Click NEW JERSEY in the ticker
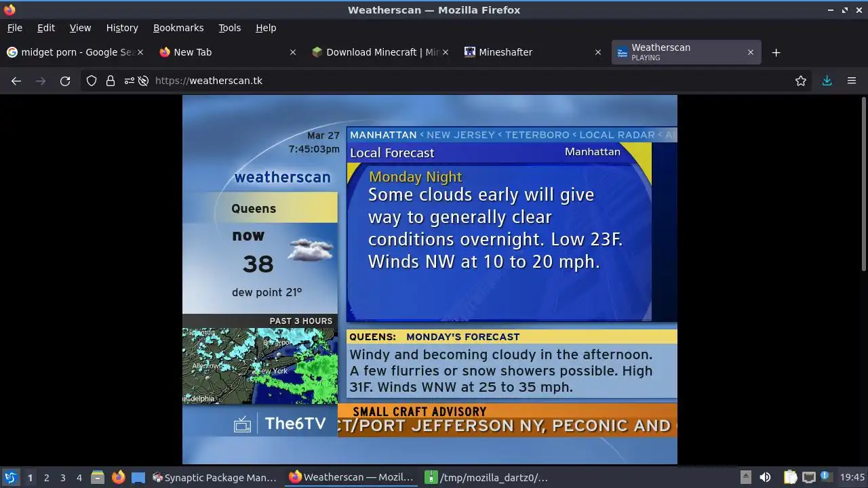 coord(461,135)
